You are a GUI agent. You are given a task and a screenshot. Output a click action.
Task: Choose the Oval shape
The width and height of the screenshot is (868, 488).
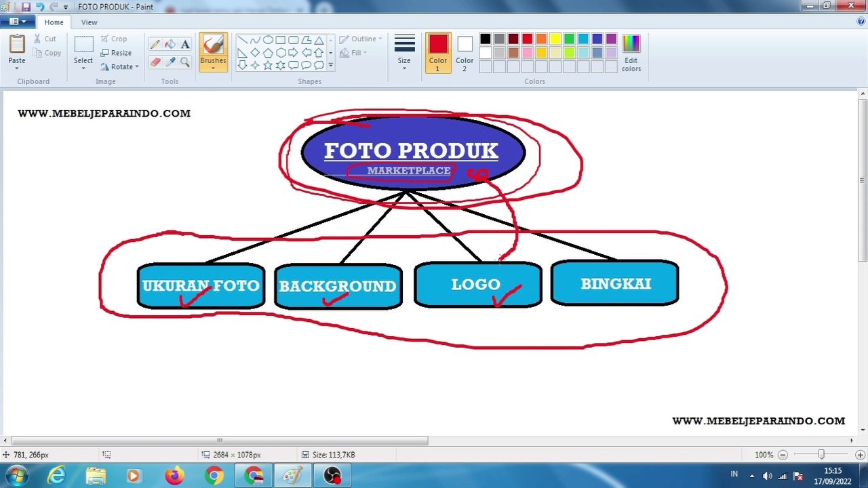(x=268, y=40)
